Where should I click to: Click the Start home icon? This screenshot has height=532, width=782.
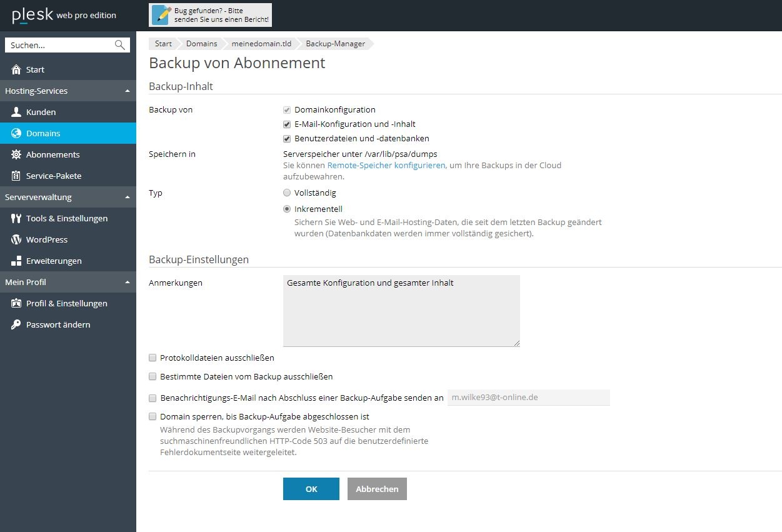tap(16, 69)
